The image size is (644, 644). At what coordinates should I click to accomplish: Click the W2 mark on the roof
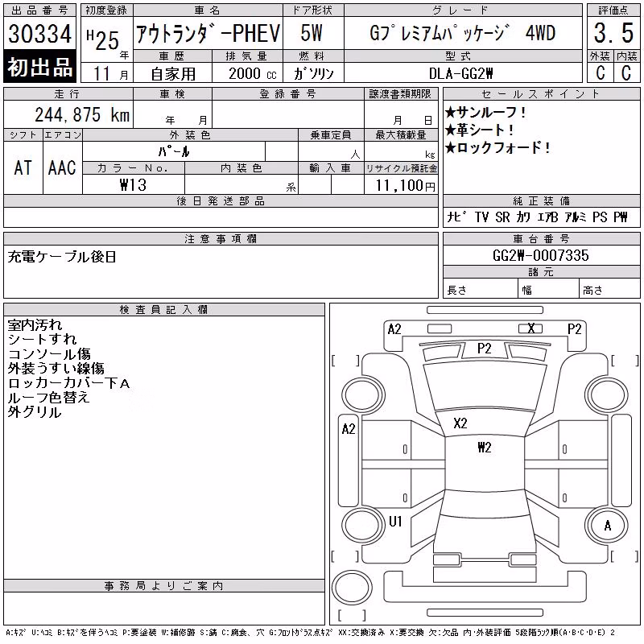coord(485,448)
